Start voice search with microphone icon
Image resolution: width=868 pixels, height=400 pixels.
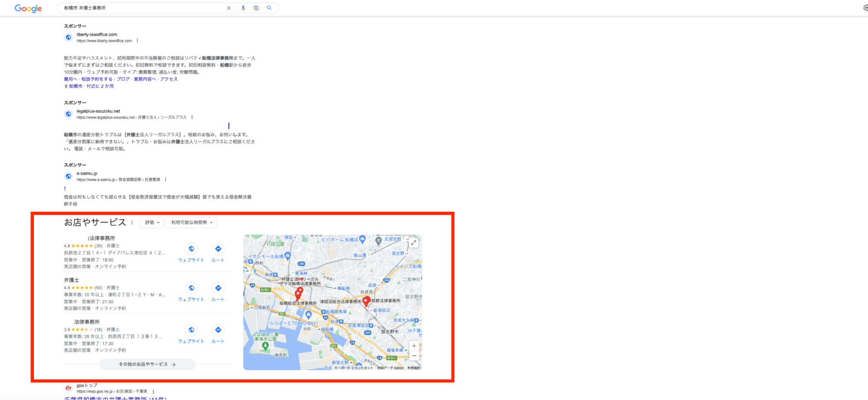point(243,8)
